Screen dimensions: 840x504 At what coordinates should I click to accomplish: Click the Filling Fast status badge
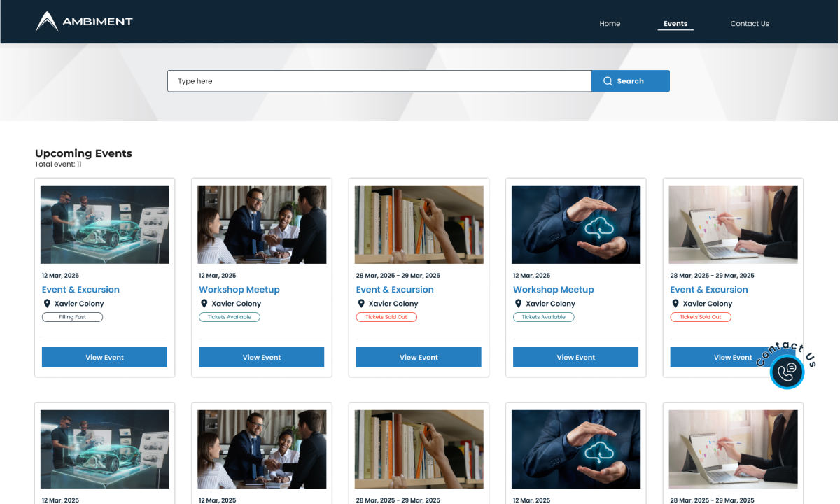tap(72, 317)
